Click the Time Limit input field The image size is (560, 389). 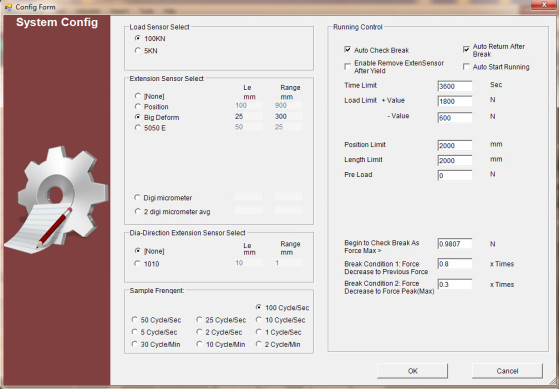455,86
